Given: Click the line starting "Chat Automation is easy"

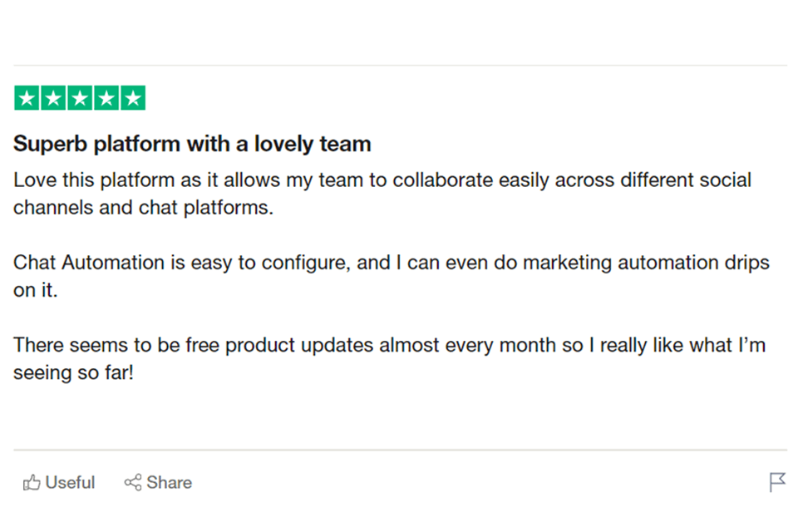Looking at the screenshot, I should pyautogui.click(x=391, y=263).
